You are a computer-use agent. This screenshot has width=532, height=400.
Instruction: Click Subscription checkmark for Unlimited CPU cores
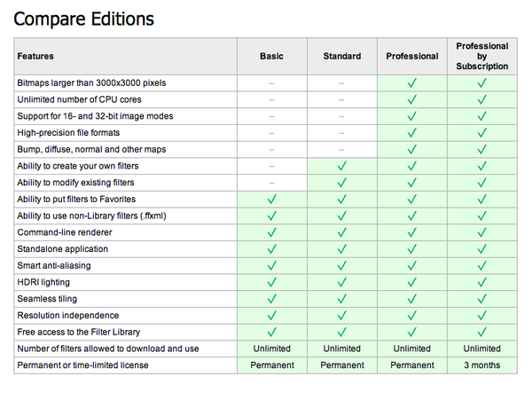[482, 100]
